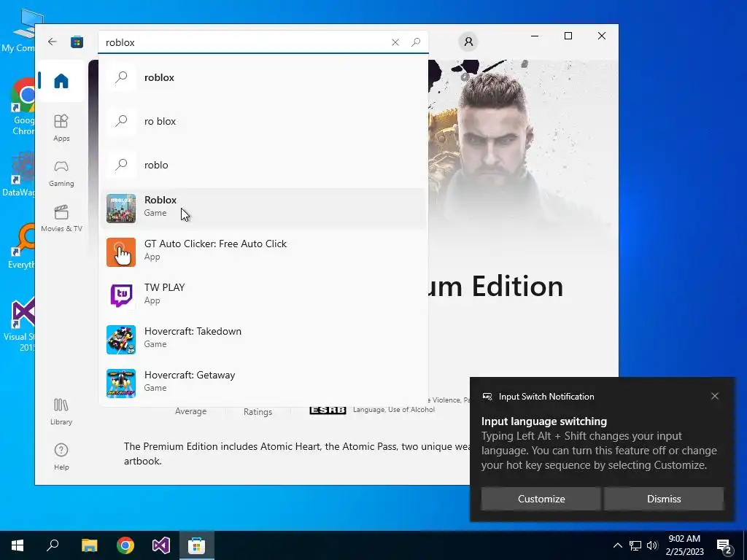Select the 'ro blox' search suggestion
747x560 pixels.
pyautogui.click(x=263, y=122)
